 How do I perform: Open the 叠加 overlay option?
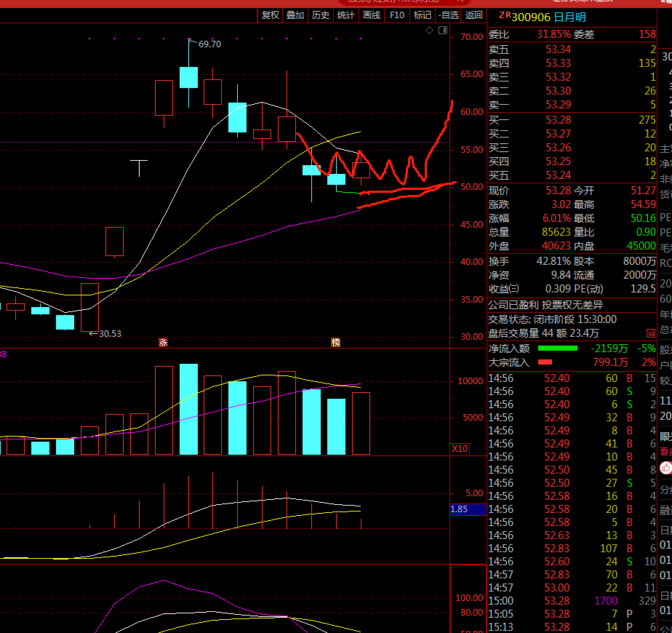tap(295, 15)
